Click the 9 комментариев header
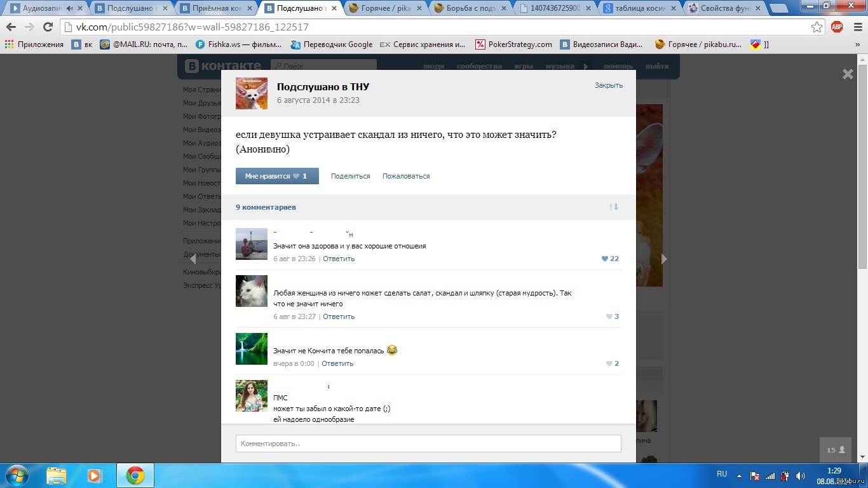 pos(266,207)
